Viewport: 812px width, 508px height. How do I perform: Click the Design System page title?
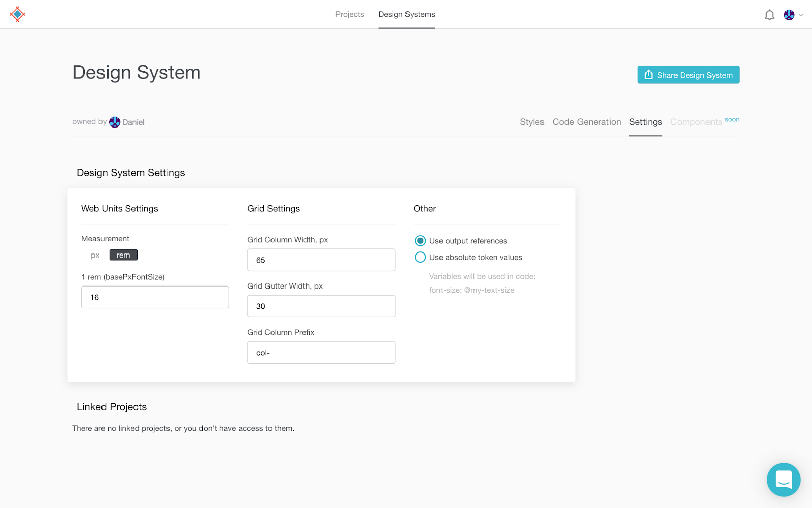pyautogui.click(x=137, y=72)
